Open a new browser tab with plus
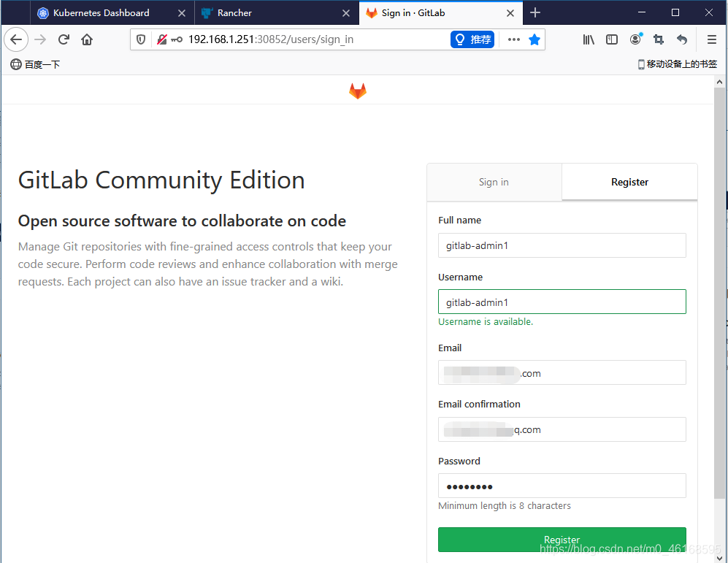This screenshot has height=563, width=728. tap(534, 12)
